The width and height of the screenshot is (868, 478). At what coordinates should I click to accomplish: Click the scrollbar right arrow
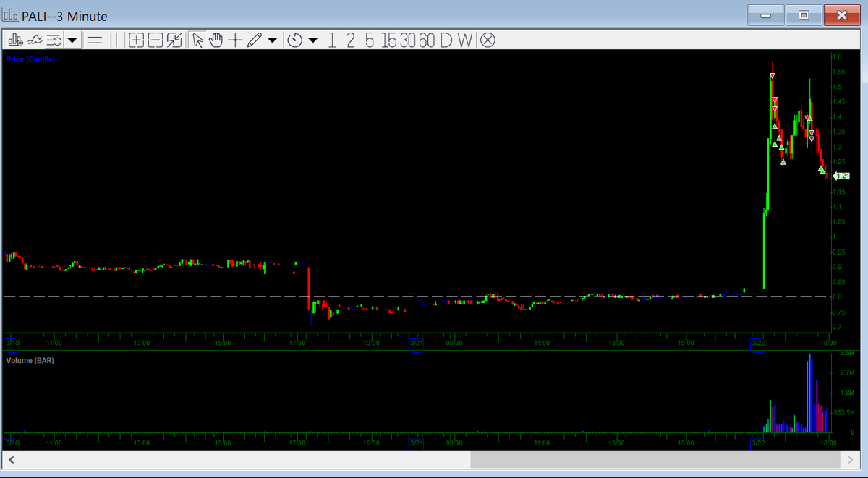(x=850, y=459)
